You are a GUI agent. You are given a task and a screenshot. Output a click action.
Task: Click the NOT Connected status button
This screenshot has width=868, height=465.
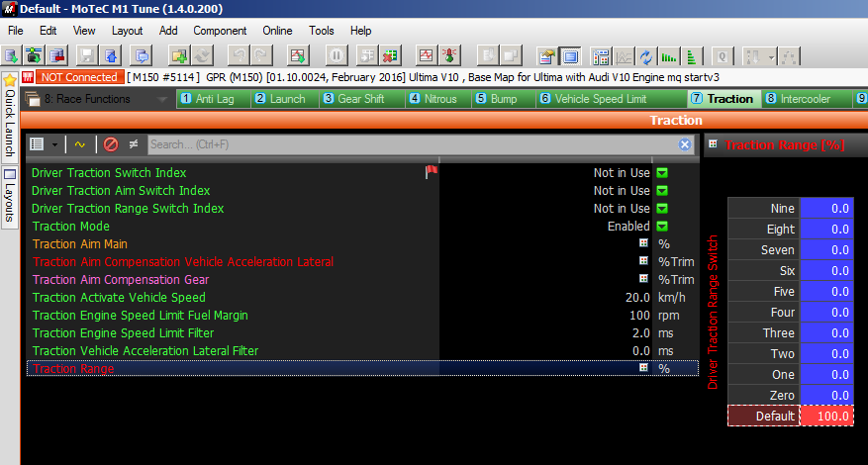(x=79, y=77)
